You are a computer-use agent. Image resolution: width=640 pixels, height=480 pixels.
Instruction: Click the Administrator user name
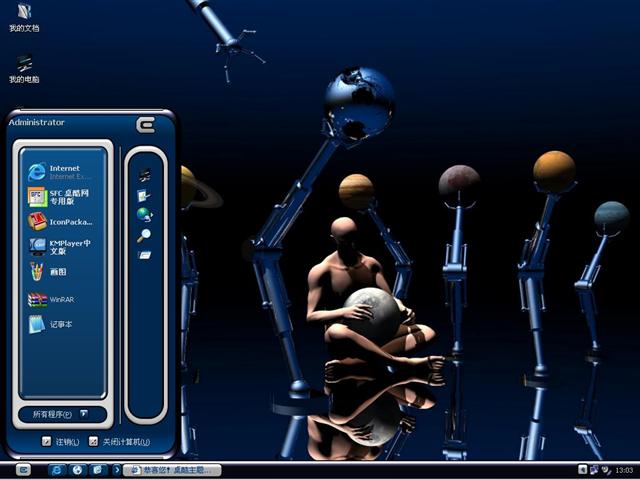pos(37,122)
